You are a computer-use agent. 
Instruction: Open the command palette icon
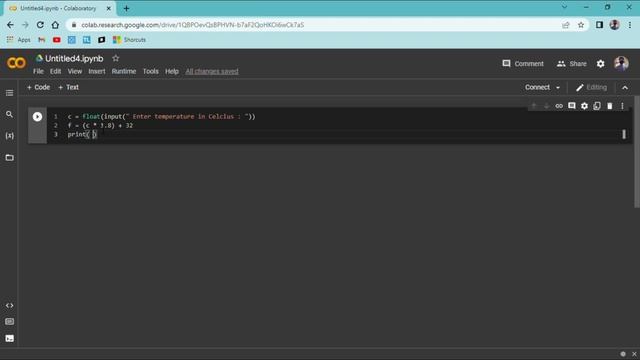click(9, 322)
